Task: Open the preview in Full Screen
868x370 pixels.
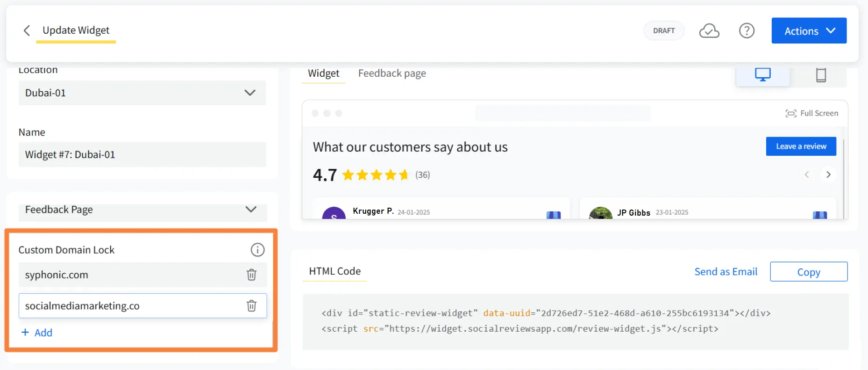Action: point(812,113)
